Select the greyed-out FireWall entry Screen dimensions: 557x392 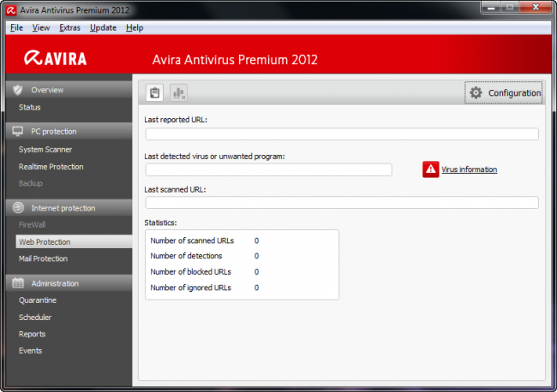point(32,225)
